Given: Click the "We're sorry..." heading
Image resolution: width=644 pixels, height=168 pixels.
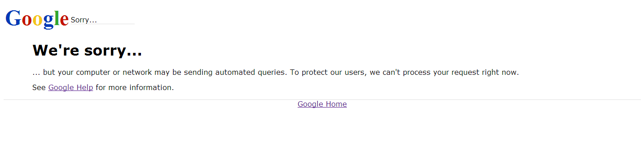Looking at the screenshot, I should (87, 50).
